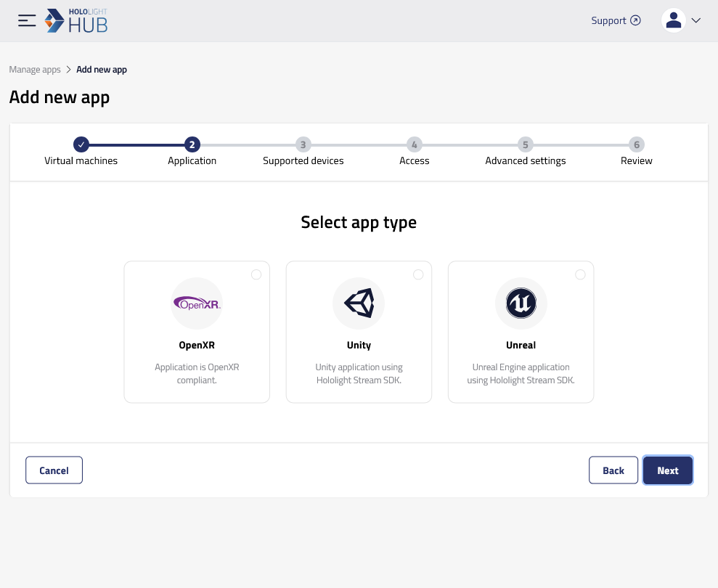Click the Add new app breadcrumb
Screen dimensions: 718x588
click(101, 70)
